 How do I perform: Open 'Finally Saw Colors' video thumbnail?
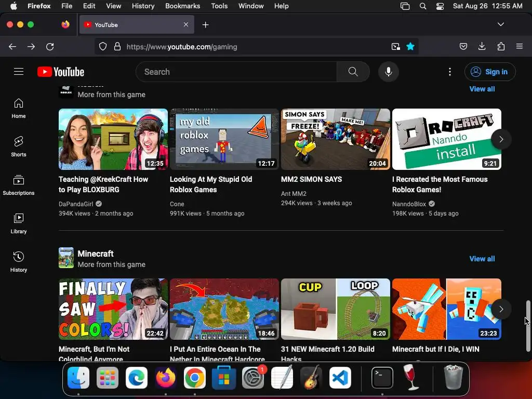(x=113, y=309)
